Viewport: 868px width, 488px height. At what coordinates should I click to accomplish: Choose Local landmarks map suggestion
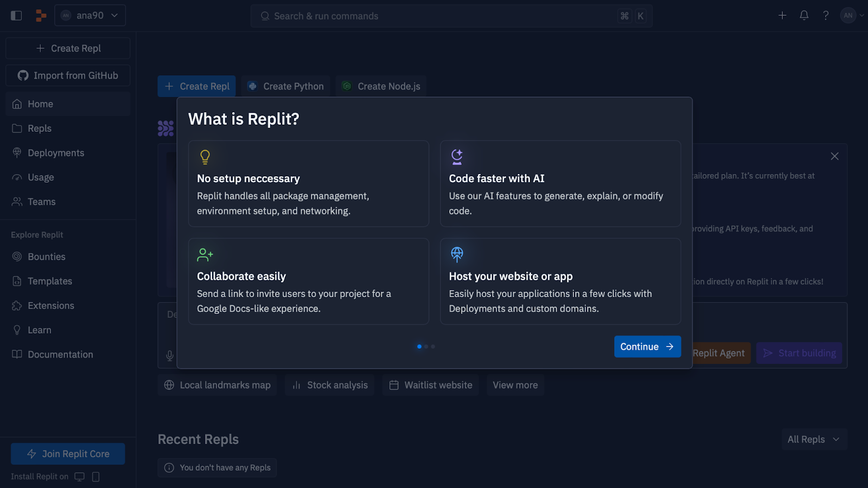pyautogui.click(x=217, y=385)
